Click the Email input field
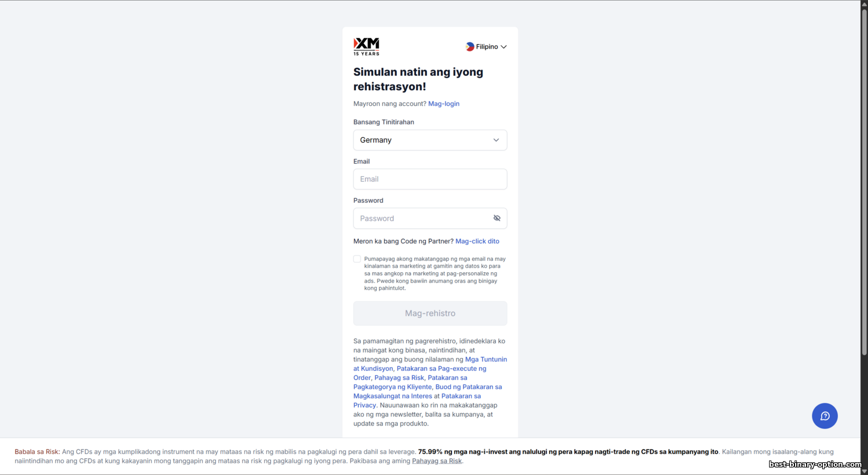The height and width of the screenshot is (475, 868). (430, 179)
